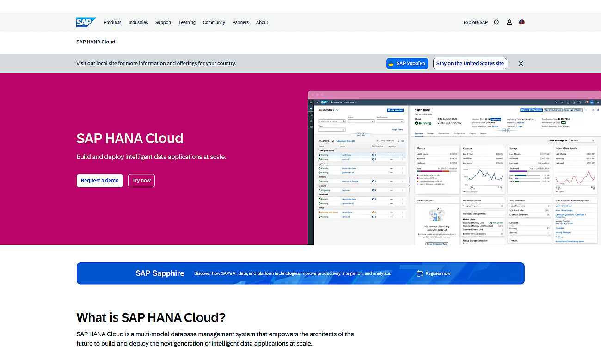Click Manage Configuration button in dashboard preview
Screen dimensions: 601x364
[x=531, y=110]
